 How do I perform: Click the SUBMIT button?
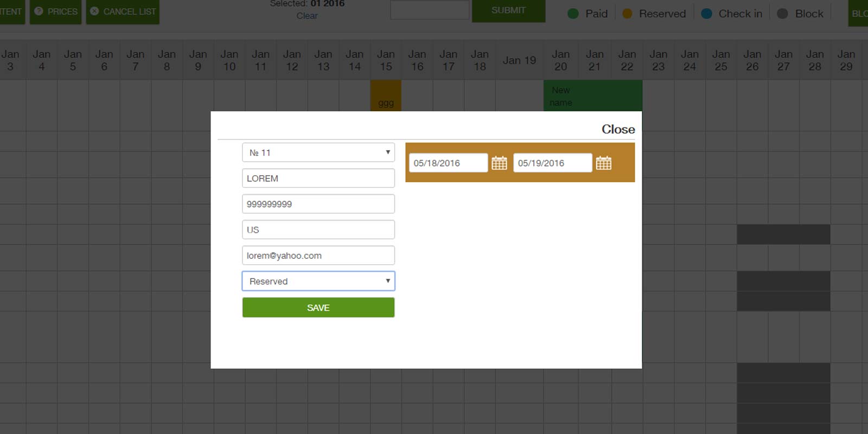pos(508,10)
